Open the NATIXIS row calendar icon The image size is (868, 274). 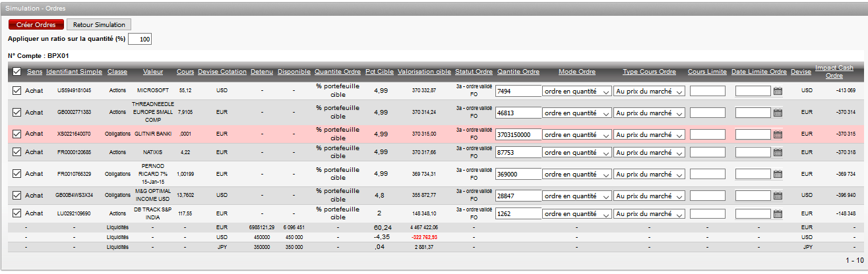tap(778, 153)
